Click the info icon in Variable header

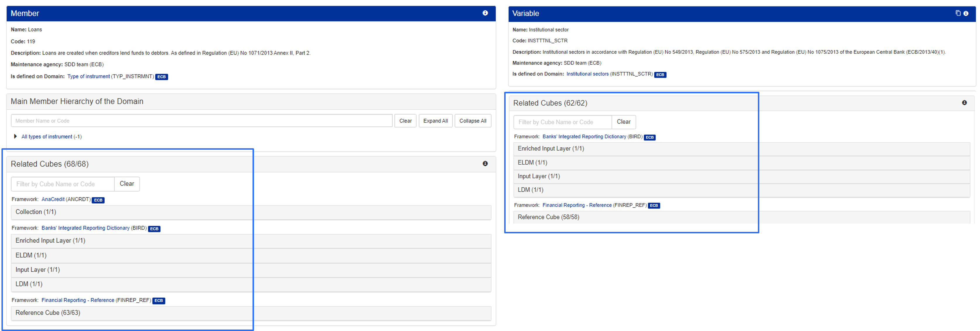(x=966, y=13)
